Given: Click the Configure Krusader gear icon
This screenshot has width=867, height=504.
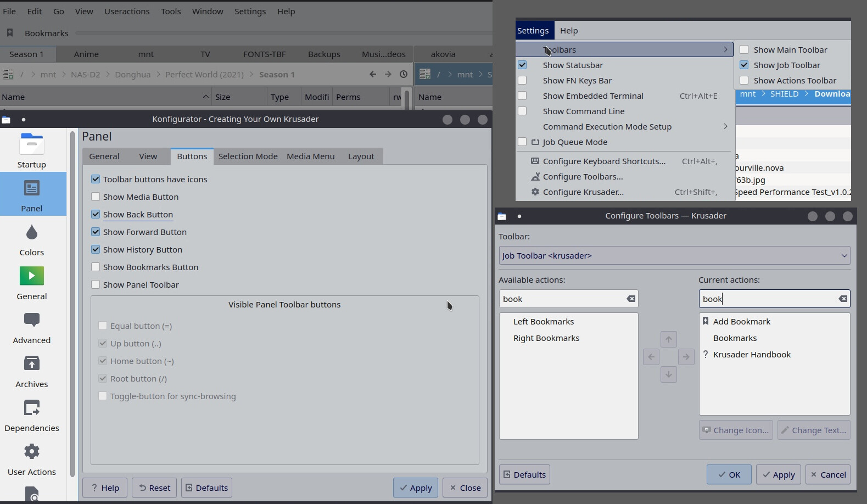Looking at the screenshot, I should [535, 192].
